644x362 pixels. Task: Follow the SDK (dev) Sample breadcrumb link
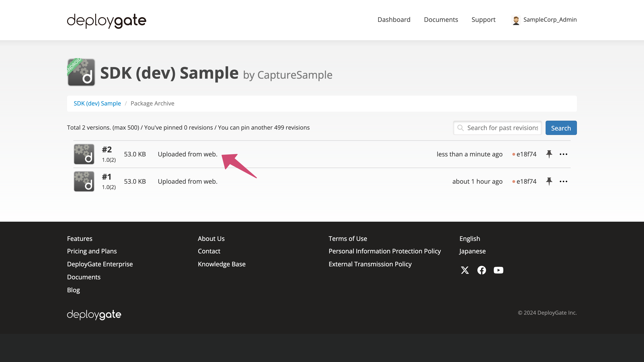click(97, 103)
